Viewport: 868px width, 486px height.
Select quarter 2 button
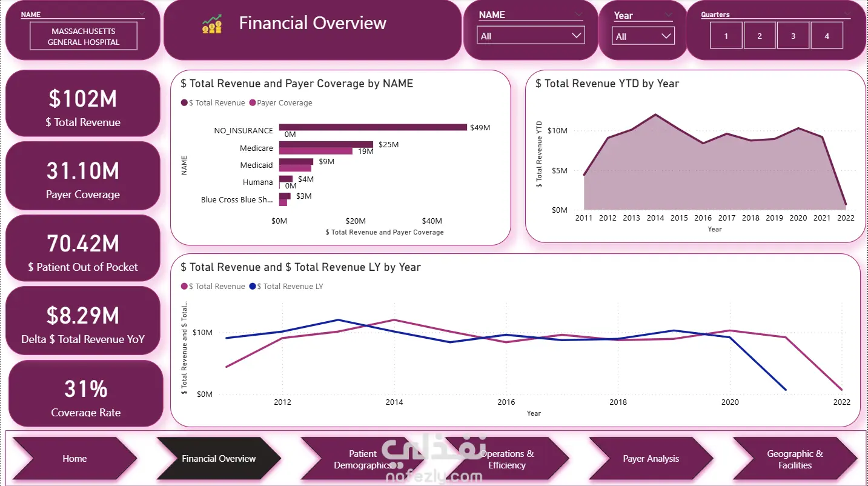click(x=760, y=36)
